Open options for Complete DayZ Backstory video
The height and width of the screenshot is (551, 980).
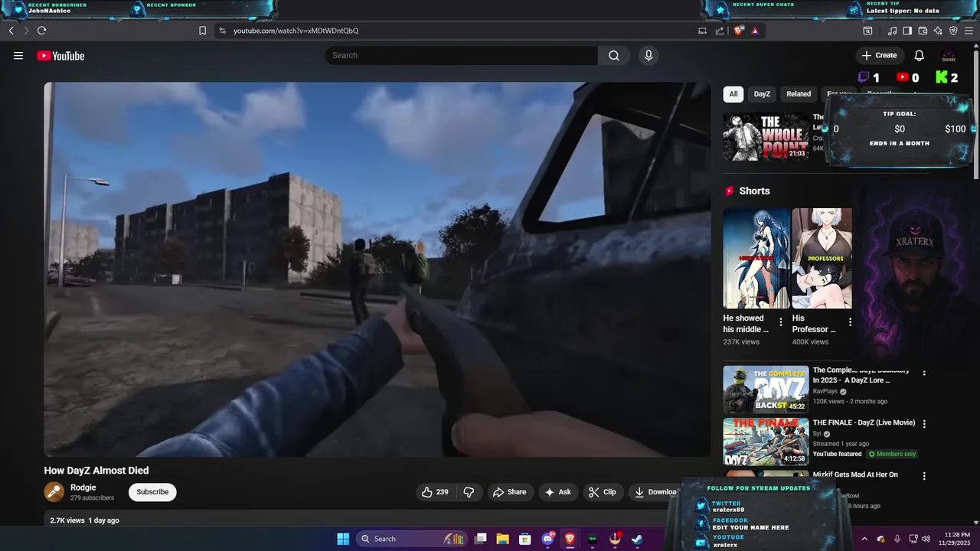coord(924,373)
